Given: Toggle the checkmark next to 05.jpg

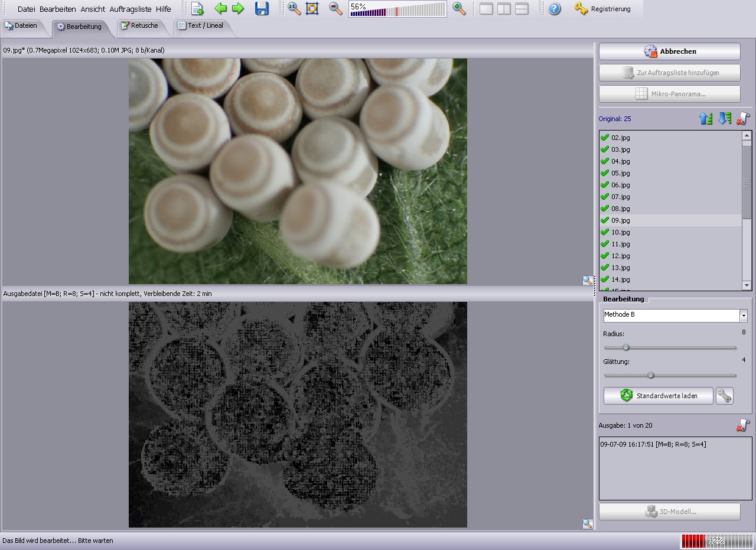Looking at the screenshot, I should (x=605, y=173).
